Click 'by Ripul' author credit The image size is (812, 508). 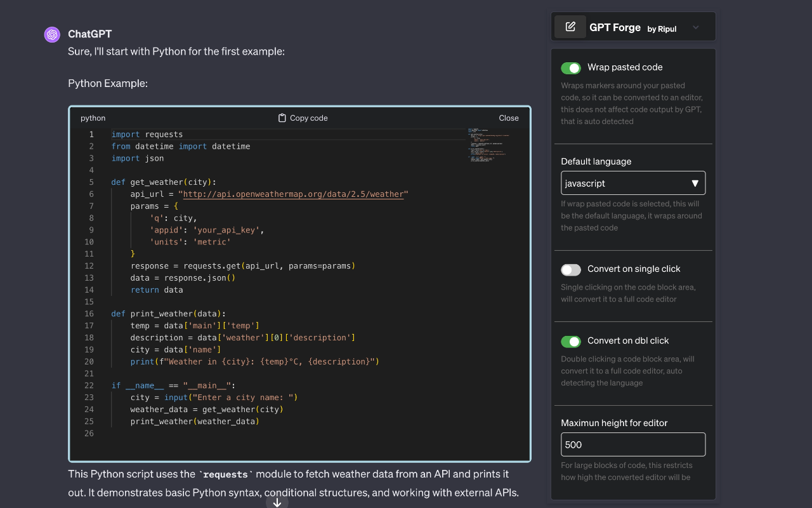click(x=662, y=28)
